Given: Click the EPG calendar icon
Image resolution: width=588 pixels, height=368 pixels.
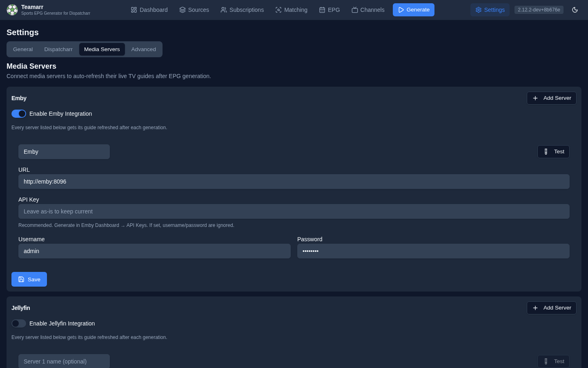Looking at the screenshot, I should pyautogui.click(x=322, y=10).
